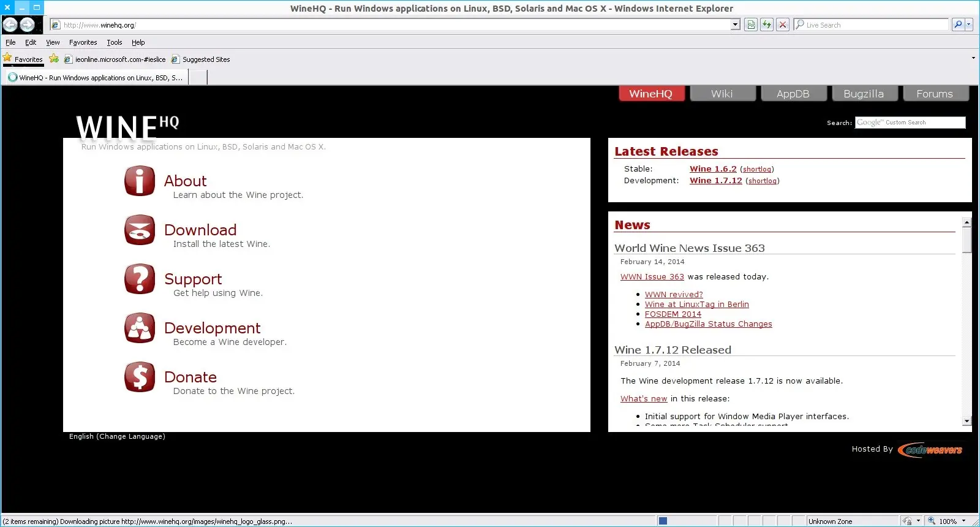Open AppDB/BugZilla Status Changes link
The height and width of the screenshot is (527, 980).
click(x=708, y=324)
